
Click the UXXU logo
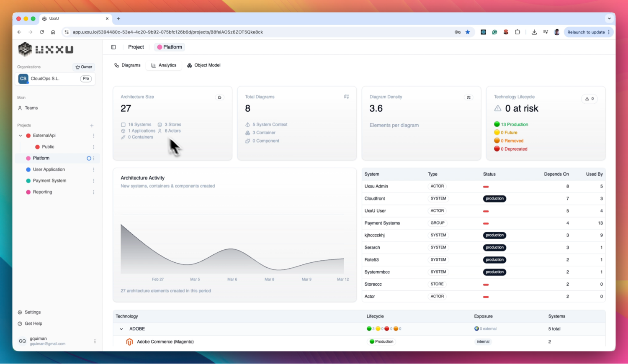tap(46, 49)
